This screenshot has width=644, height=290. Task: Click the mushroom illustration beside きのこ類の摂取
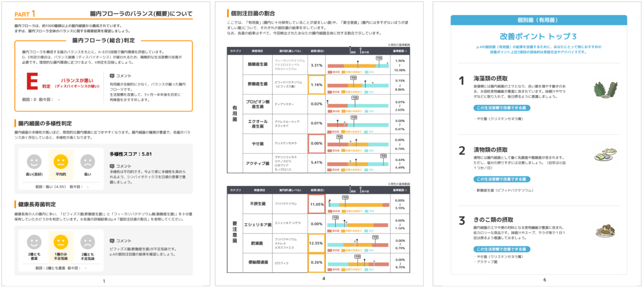coord(606,231)
